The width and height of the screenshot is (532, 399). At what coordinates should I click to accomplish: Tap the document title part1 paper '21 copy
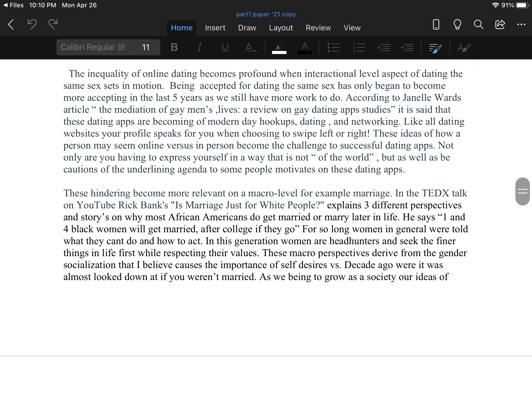[x=266, y=14]
